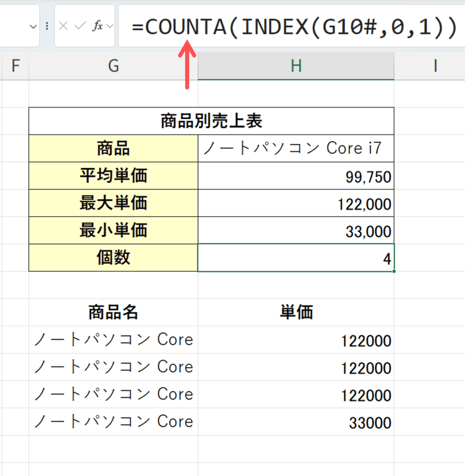The height and width of the screenshot is (476, 465).
Task: Click the 単価 header cell
Action: click(x=296, y=312)
